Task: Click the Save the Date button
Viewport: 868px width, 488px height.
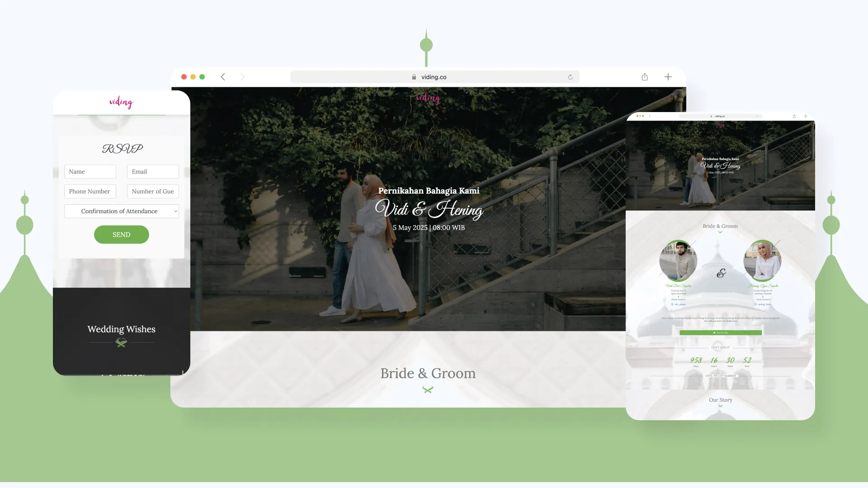Action: pos(721,333)
